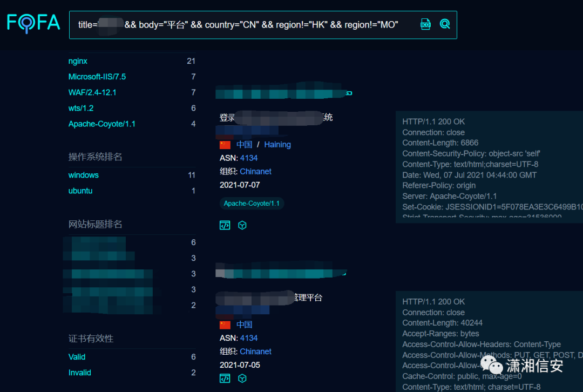
Task: Open website source code icon for Haining result
Action: click(225, 225)
